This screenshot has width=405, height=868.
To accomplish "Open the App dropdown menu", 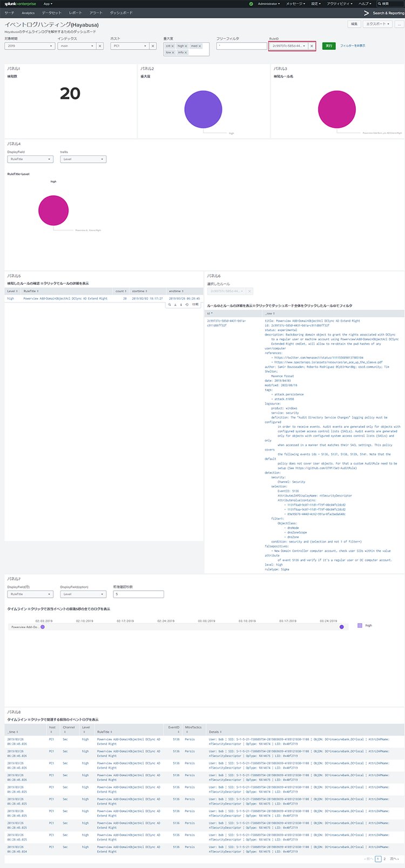I will point(48,4).
